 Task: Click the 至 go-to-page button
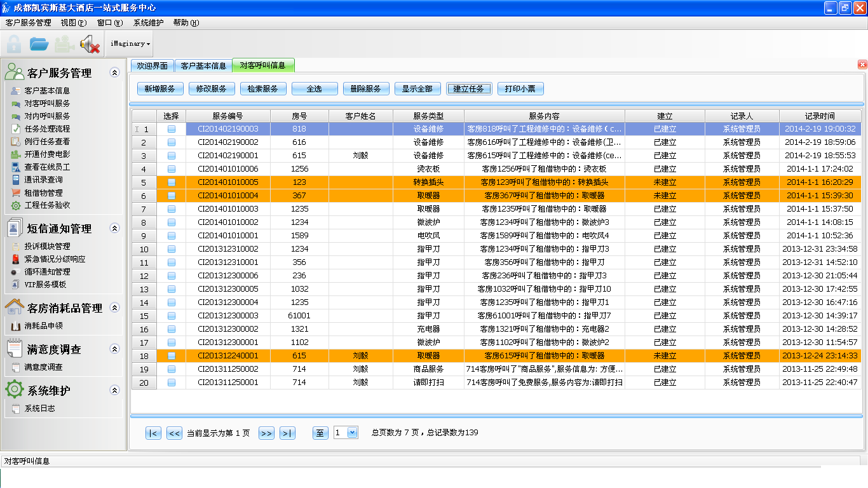[x=320, y=433]
